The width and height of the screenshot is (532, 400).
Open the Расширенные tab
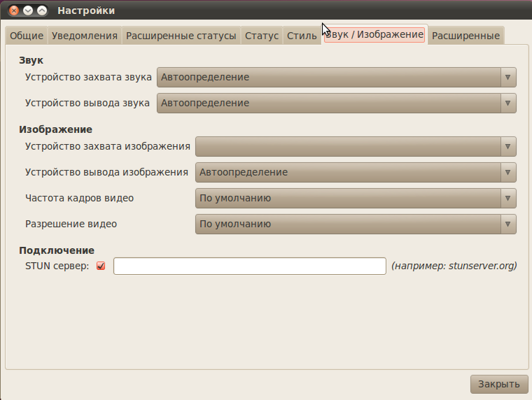click(465, 36)
